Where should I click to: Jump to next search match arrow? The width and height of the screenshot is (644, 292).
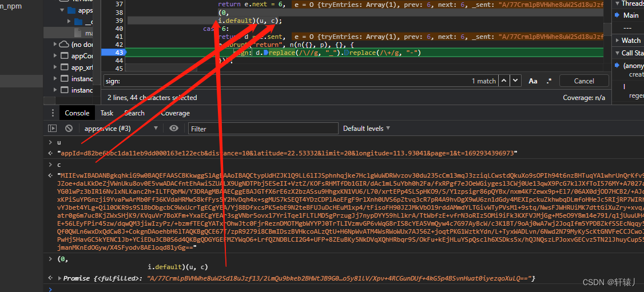(515, 81)
